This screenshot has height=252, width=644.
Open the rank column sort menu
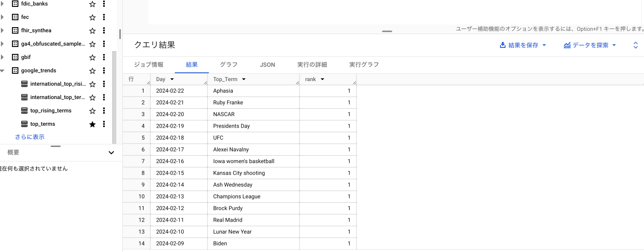click(x=322, y=79)
